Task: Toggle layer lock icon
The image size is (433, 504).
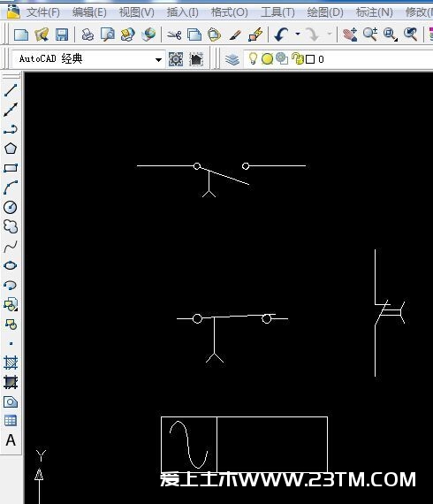Action: point(298,58)
